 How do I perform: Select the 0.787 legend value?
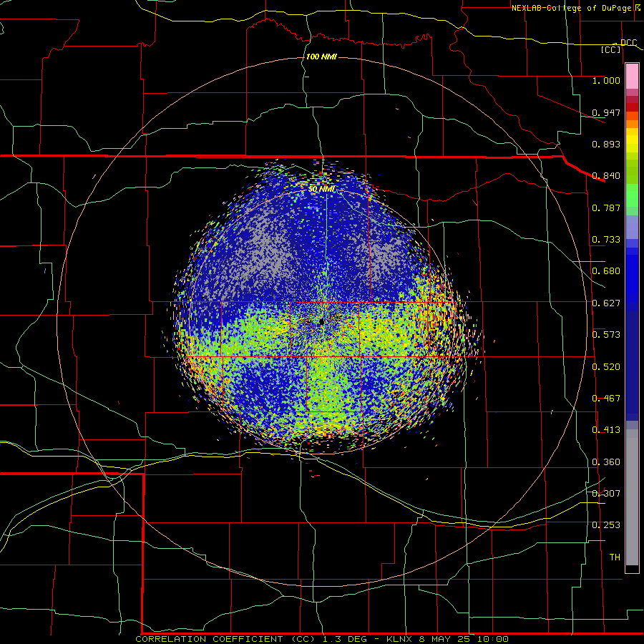(606, 208)
